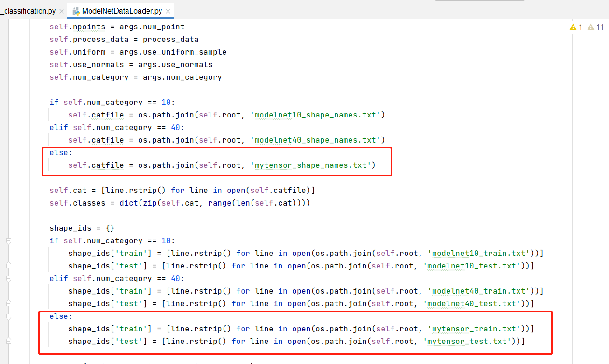The height and width of the screenshot is (364, 609).
Task: Collapse fold marker beside the 'mytensor_test.txt' line
Action: (8, 342)
